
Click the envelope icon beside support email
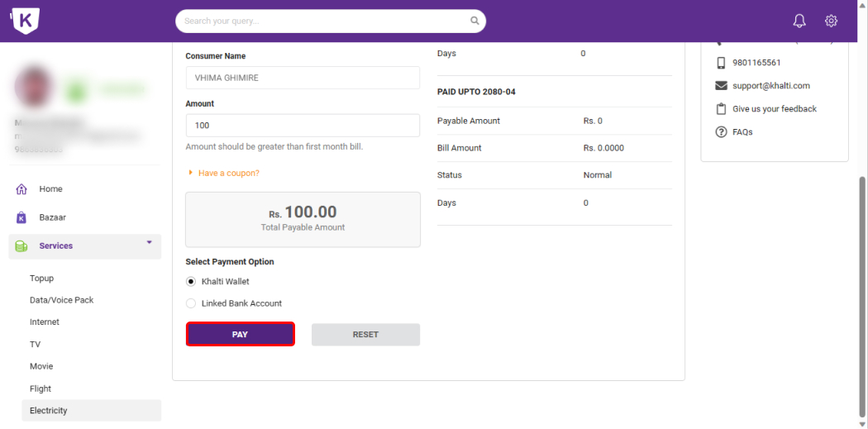[x=721, y=86]
